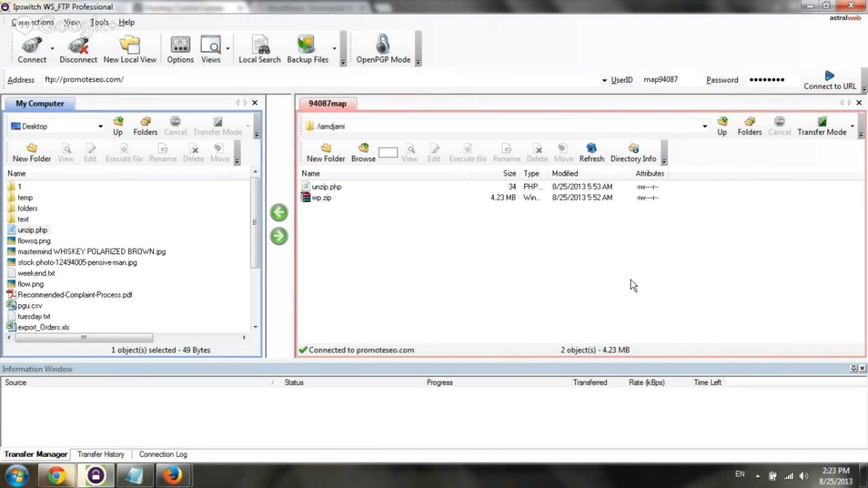Viewport: 868px width, 488px height.
Task: Toggle Folders in My Computer pane
Action: pos(145,126)
